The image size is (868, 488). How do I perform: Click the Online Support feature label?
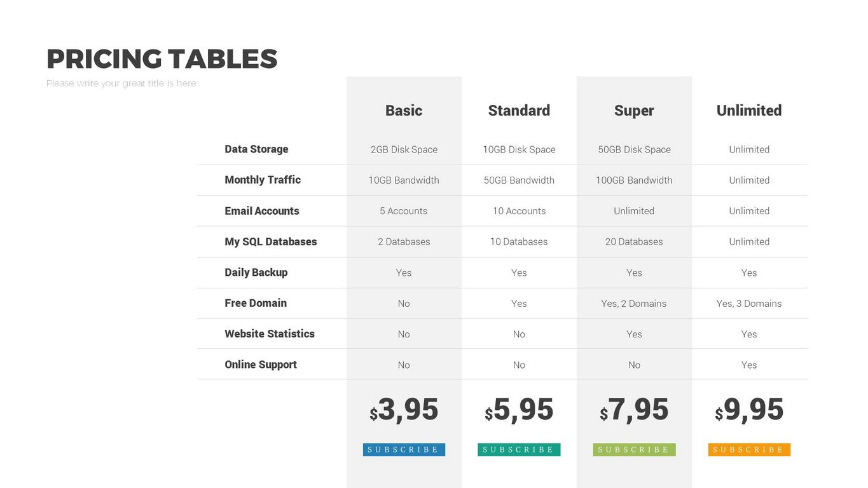click(x=261, y=365)
